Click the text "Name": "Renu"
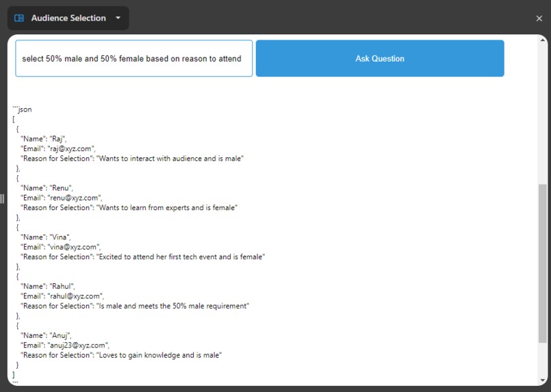 click(x=47, y=188)
